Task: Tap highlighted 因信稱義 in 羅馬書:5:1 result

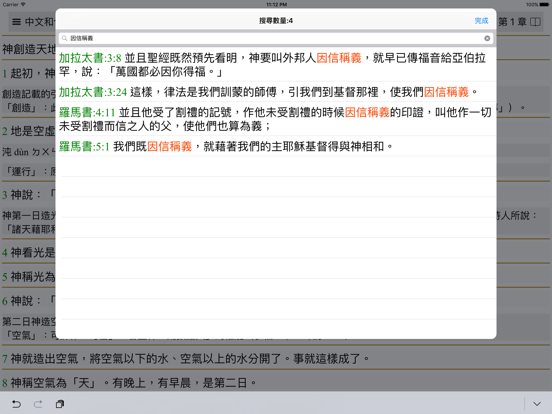Action: point(169,146)
